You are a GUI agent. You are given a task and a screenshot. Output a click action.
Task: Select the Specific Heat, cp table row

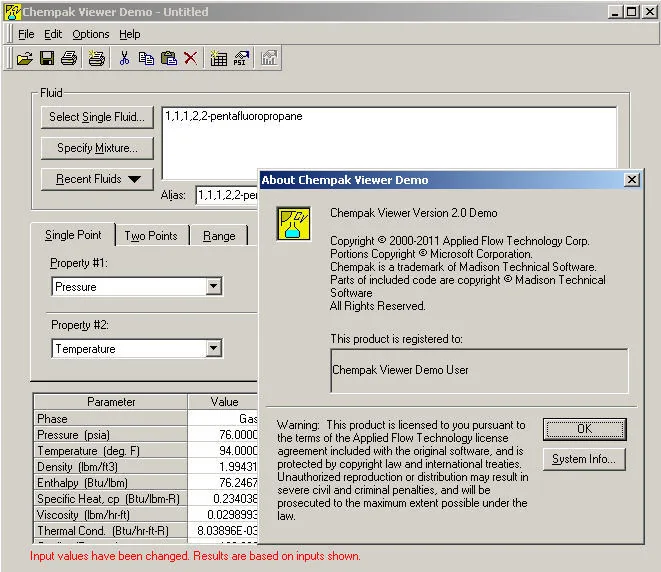(x=145, y=499)
